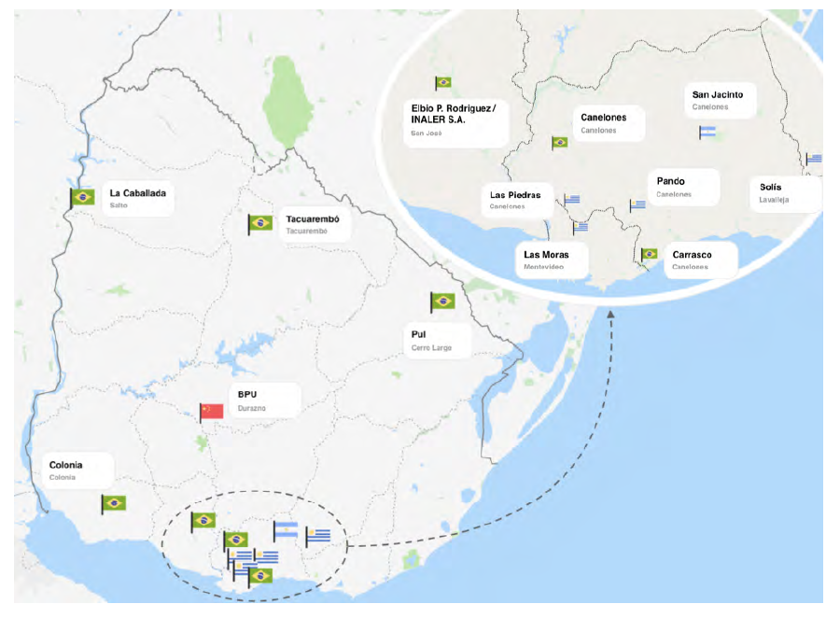Select the Brazil flag above Pul label
Image resolution: width=840 pixels, height=618 pixels.
point(442,301)
